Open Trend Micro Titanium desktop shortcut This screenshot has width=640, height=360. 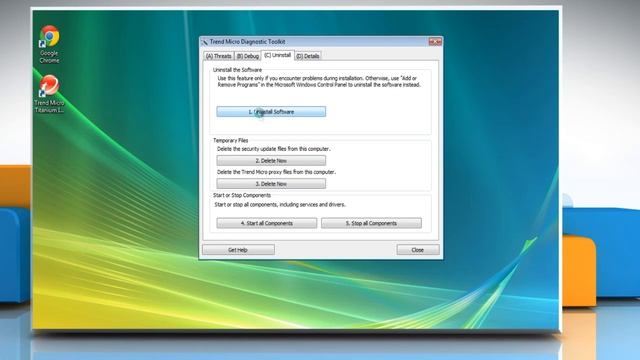tap(49, 94)
